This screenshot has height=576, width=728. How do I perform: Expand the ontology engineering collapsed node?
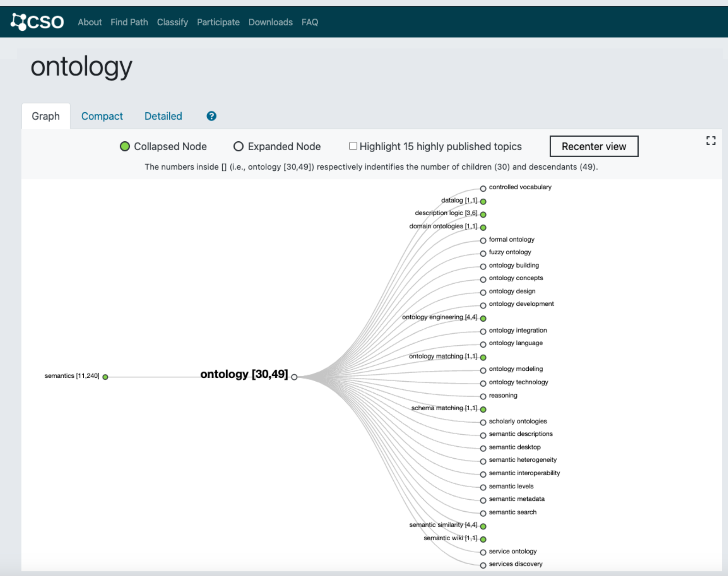pyautogui.click(x=483, y=318)
